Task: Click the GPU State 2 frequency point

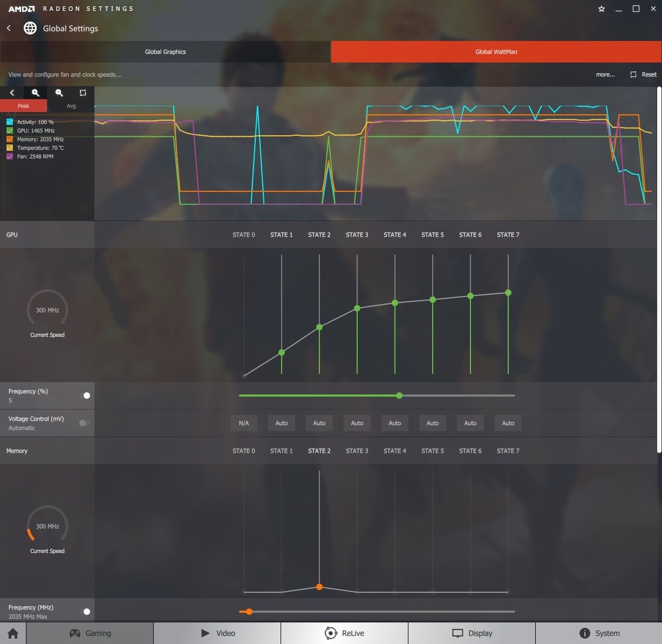Action: click(x=319, y=327)
